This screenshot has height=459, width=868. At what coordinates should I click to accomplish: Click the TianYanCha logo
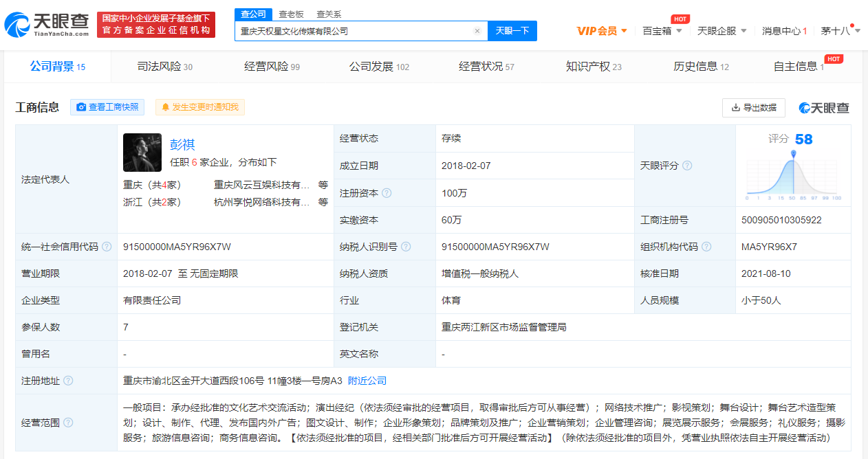[47, 25]
